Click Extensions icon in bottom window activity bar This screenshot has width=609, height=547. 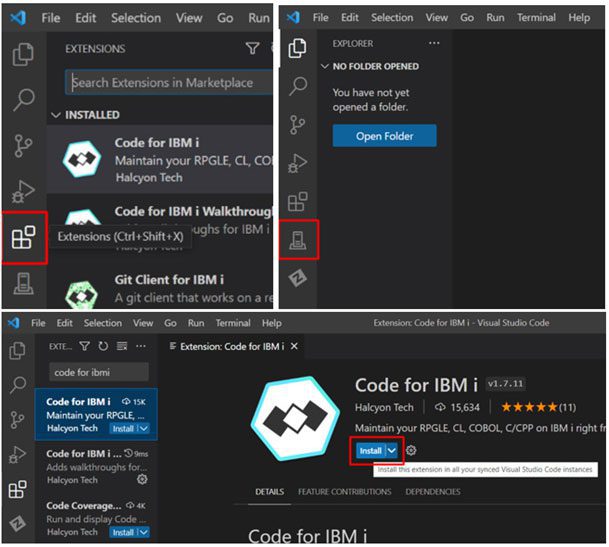click(x=17, y=489)
